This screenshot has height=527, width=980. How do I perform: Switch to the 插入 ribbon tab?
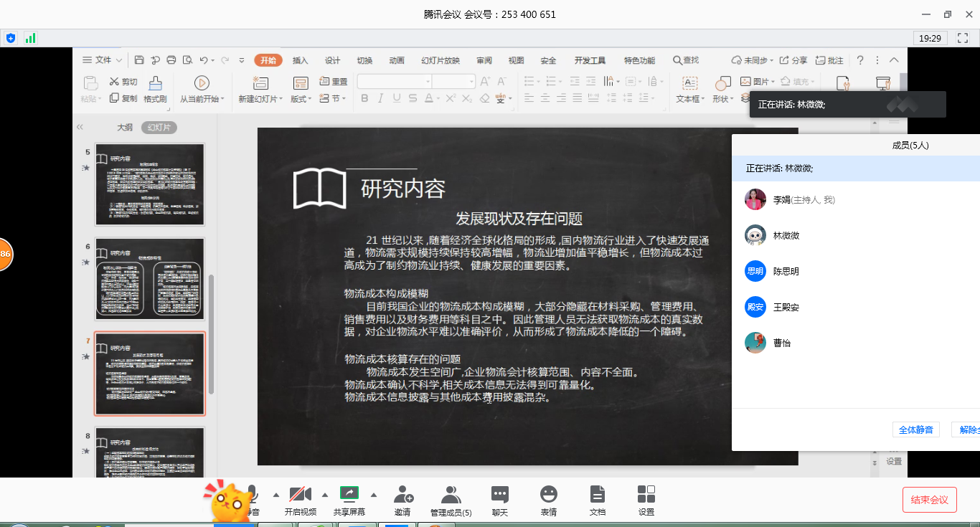[x=300, y=60]
